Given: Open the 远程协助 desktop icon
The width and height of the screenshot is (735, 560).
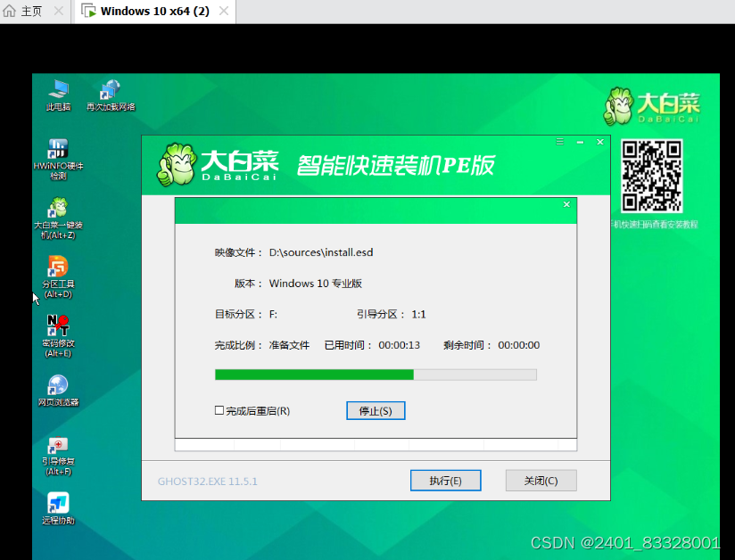Looking at the screenshot, I should click(58, 508).
